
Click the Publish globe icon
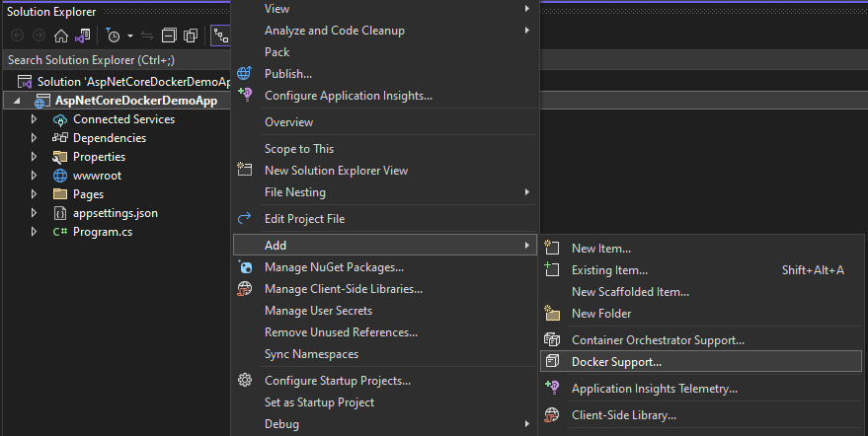(245, 74)
